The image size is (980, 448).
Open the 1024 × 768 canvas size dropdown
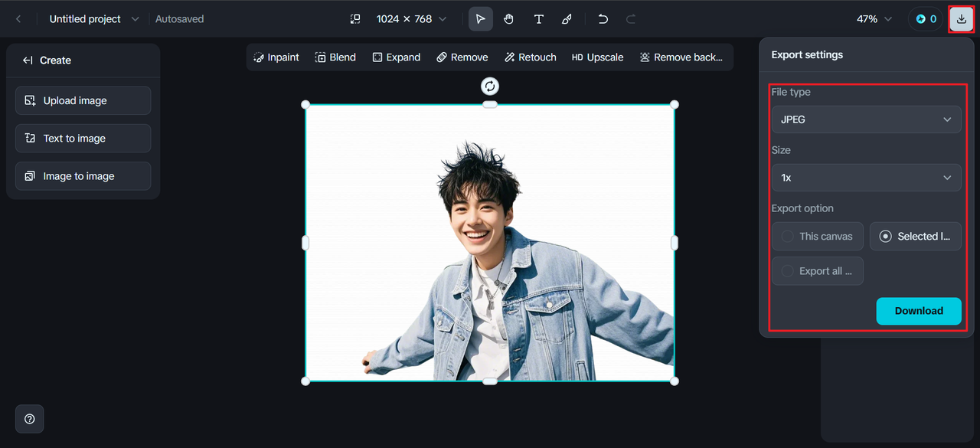pos(411,19)
